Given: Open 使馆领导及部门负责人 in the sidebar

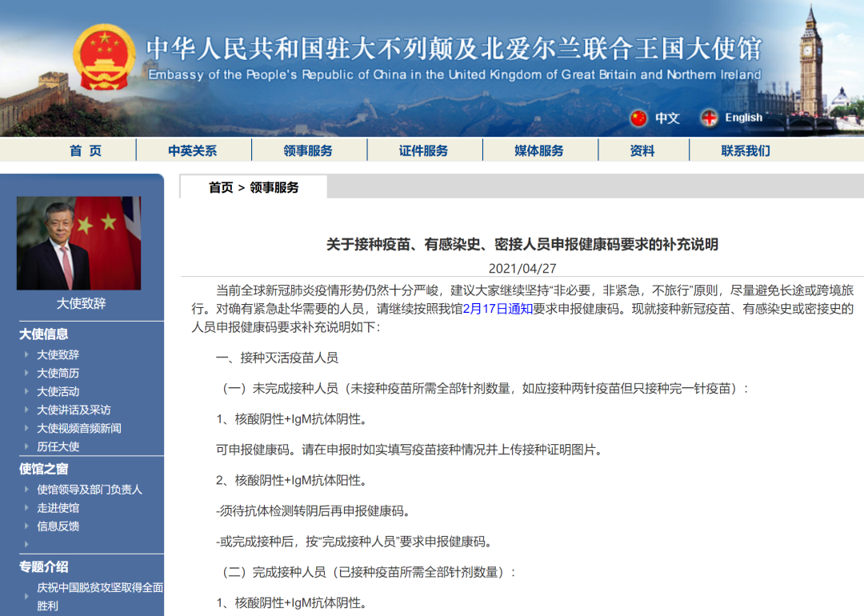Looking at the screenshot, I should pos(90,490).
